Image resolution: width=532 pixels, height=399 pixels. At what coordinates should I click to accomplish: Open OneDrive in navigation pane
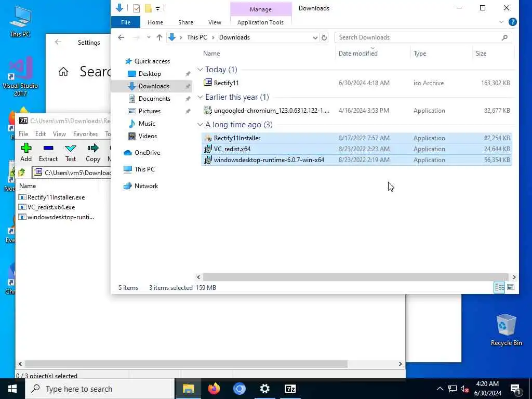[x=147, y=153]
